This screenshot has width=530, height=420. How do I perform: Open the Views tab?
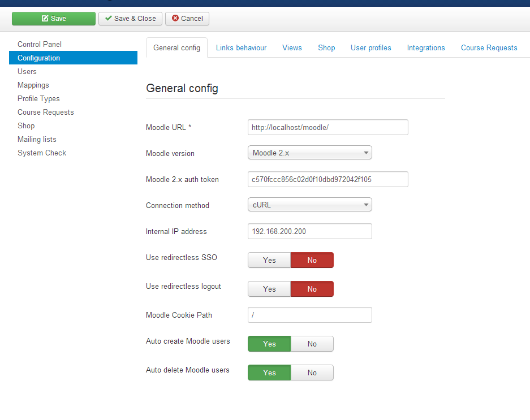pyautogui.click(x=292, y=48)
